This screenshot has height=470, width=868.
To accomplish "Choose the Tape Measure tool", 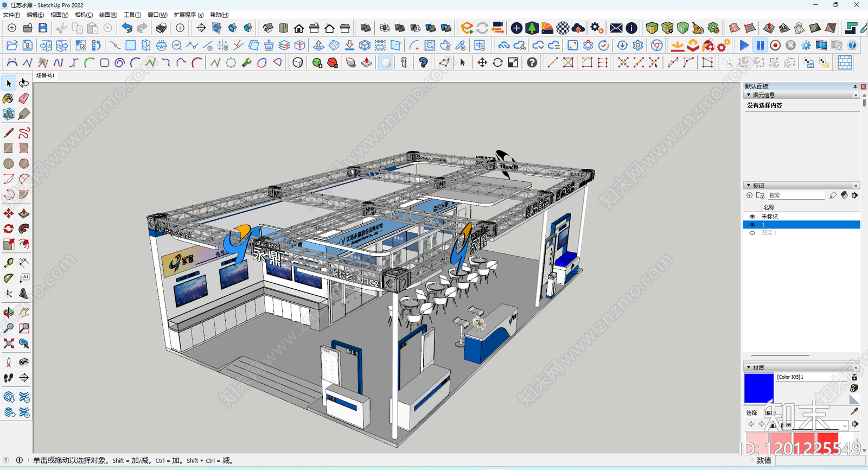I will [9, 263].
